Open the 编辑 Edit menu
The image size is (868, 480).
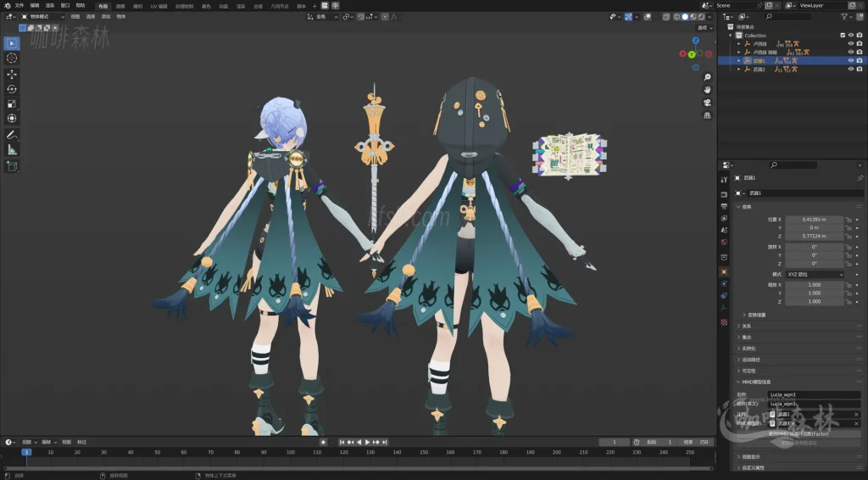click(34, 6)
